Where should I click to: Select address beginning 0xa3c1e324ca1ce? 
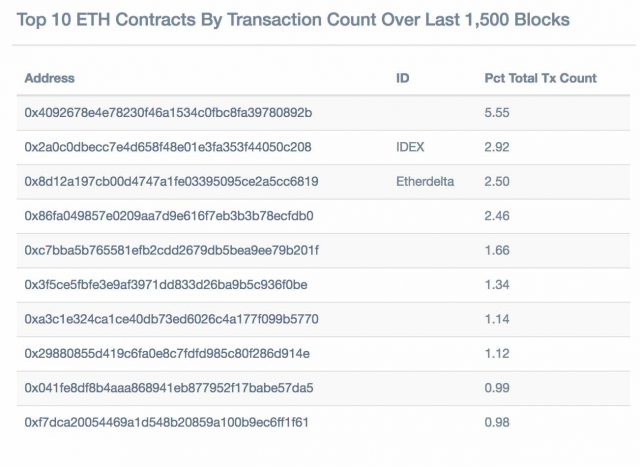coord(171,319)
